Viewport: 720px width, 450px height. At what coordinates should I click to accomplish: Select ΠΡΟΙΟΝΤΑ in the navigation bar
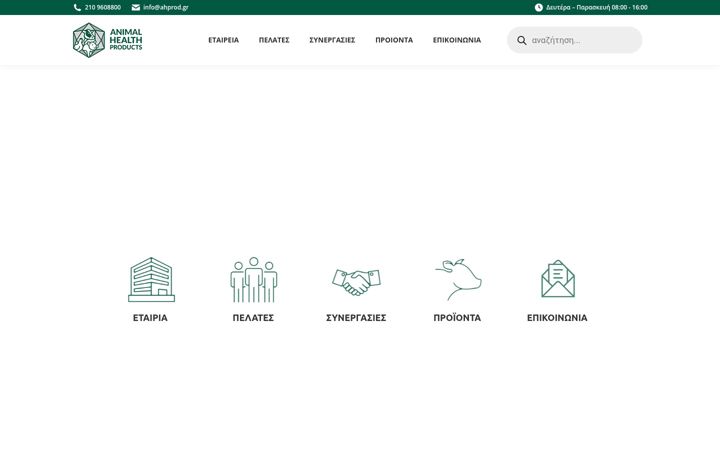click(x=394, y=40)
